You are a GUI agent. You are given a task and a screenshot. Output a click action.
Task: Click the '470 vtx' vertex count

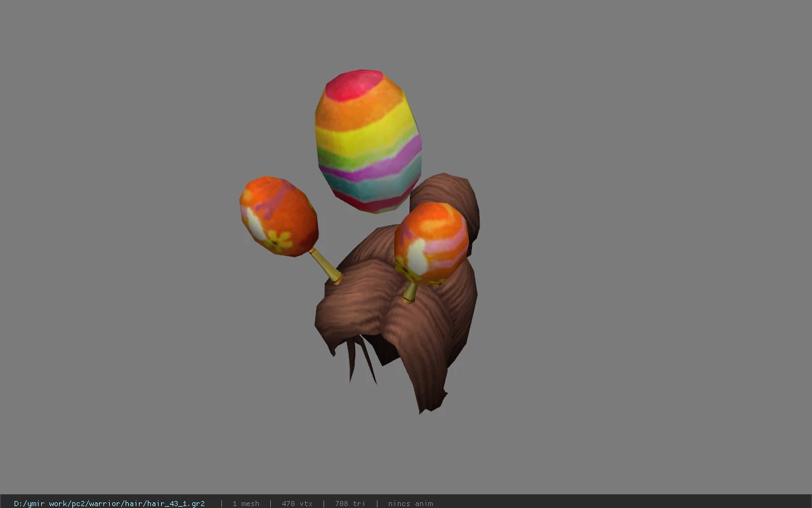pyautogui.click(x=297, y=504)
